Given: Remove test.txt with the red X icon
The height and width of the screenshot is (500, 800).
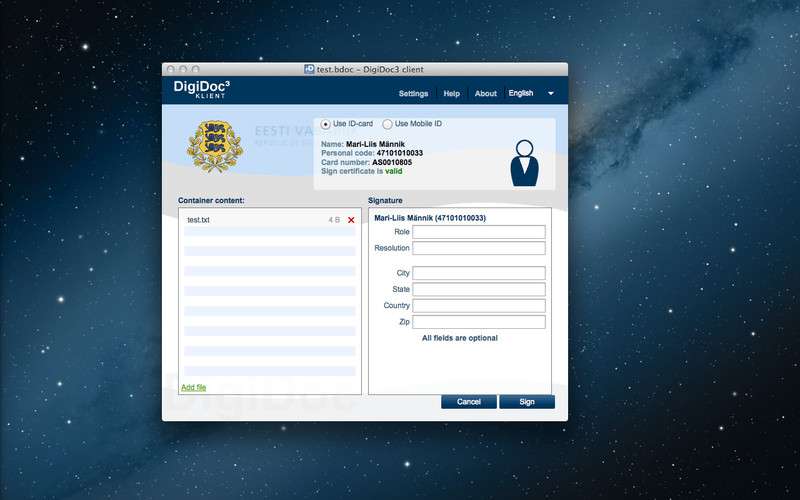Looking at the screenshot, I should [351, 220].
